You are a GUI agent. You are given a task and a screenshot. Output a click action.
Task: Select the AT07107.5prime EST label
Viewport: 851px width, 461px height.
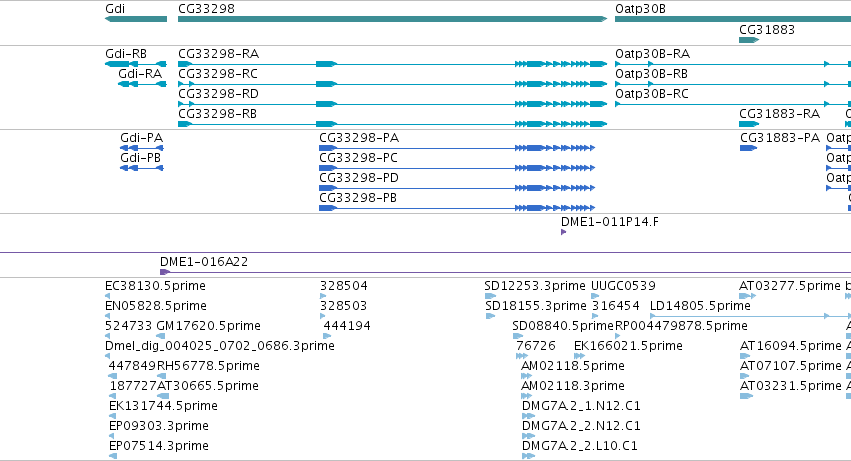(x=791, y=366)
